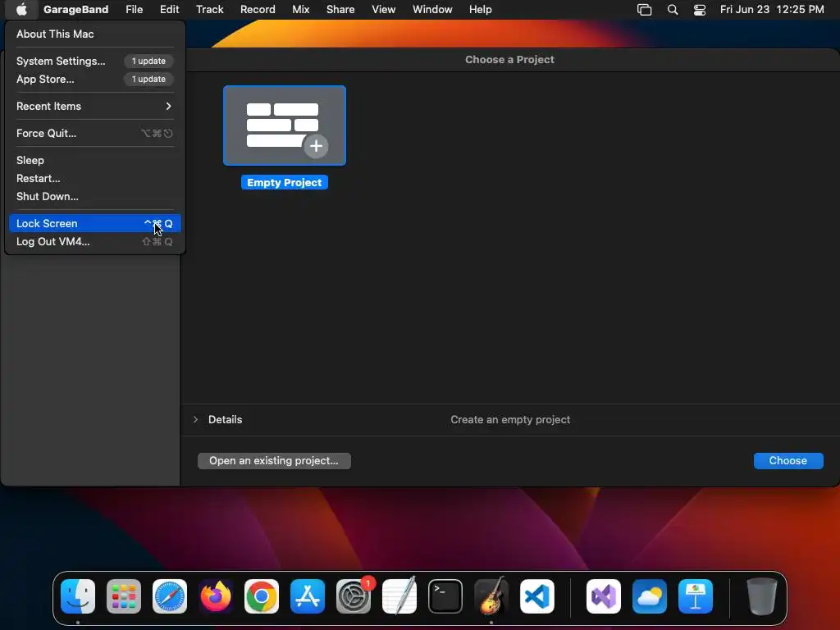Put the Mac to Sleep
This screenshot has width=840, height=630.
click(x=95, y=160)
